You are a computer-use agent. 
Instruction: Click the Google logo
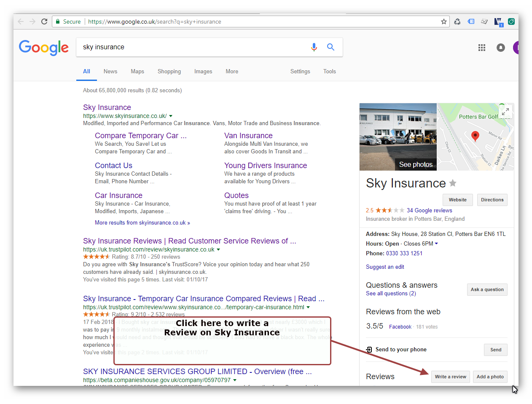coord(43,48)
